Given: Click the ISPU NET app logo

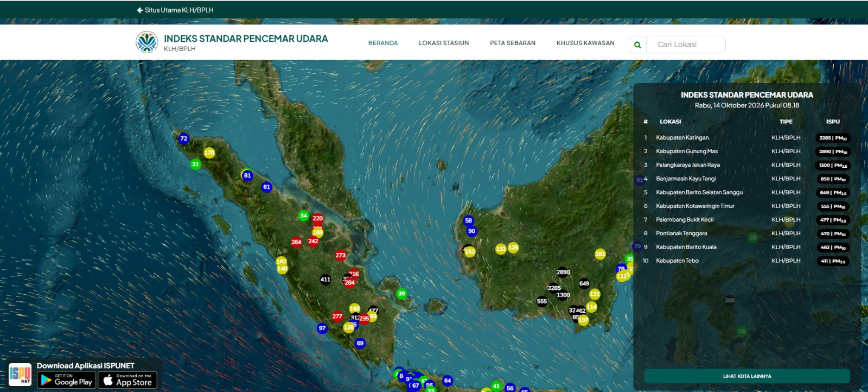Looking at the screenshot, I should pos(20,375).
